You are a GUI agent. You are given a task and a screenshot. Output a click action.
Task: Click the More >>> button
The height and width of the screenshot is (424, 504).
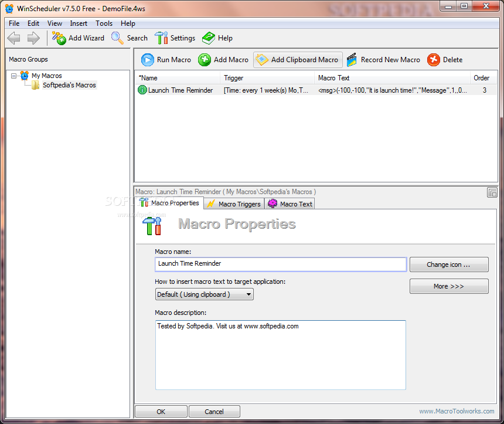click(x=449, y=286)
